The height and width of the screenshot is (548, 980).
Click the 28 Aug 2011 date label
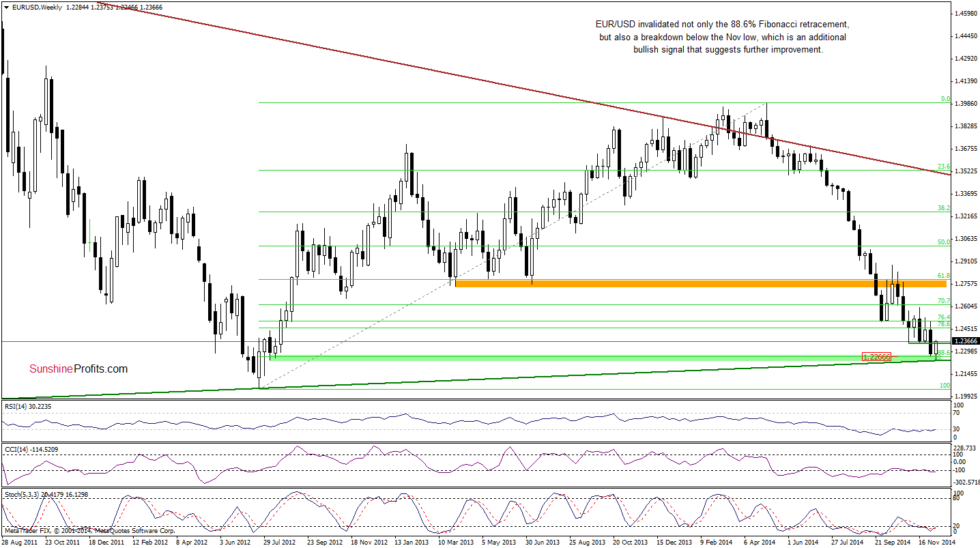click(x=20, y=542)
